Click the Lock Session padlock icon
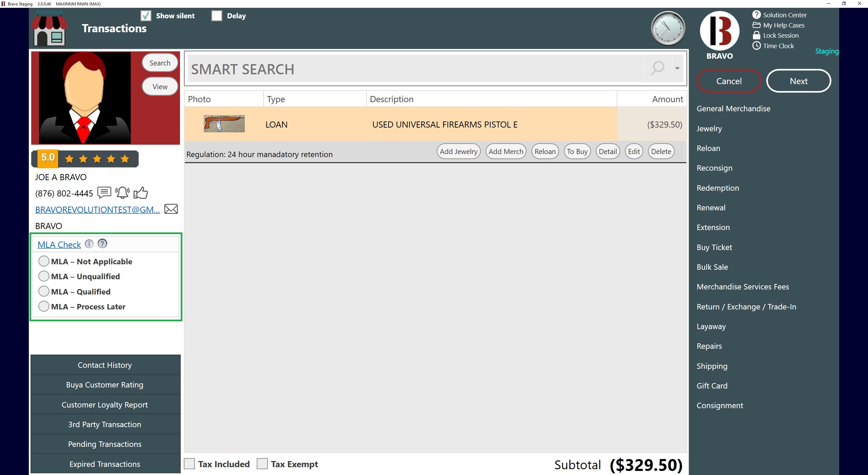 (756, 35)
